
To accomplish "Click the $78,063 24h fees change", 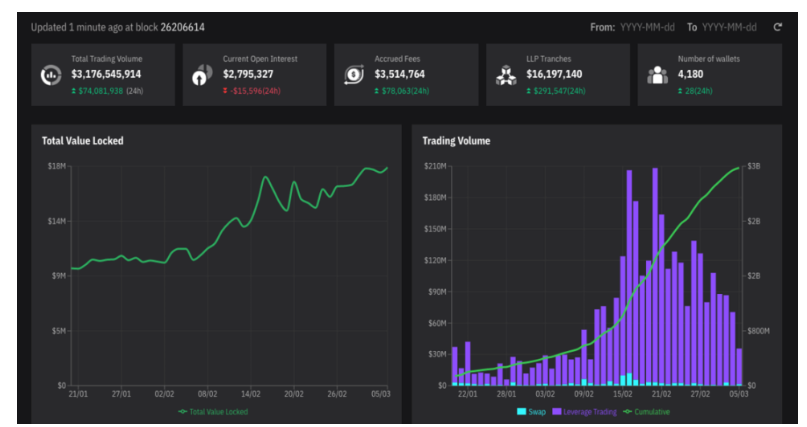I will pyautogui.click(x=406, y=91).
